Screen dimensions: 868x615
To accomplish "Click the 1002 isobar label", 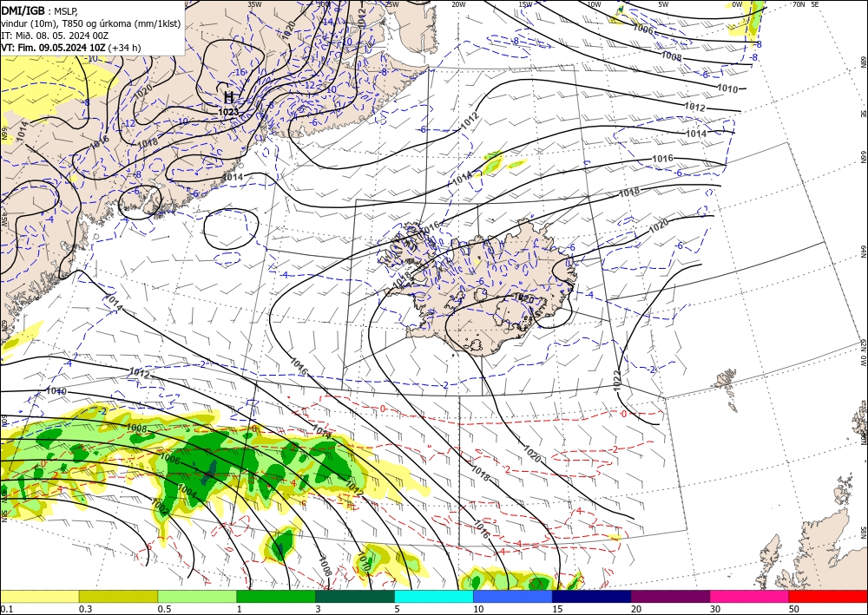I will [x=161, y=507].
